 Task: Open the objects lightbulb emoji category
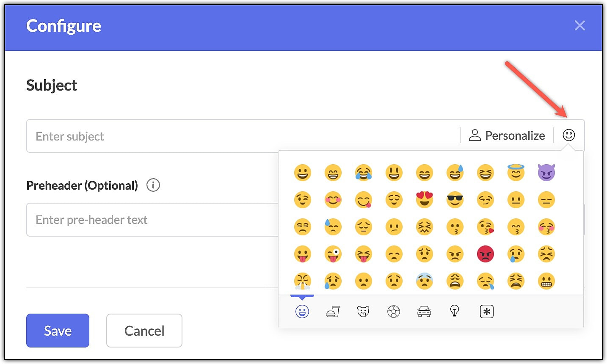coord(455,312)
